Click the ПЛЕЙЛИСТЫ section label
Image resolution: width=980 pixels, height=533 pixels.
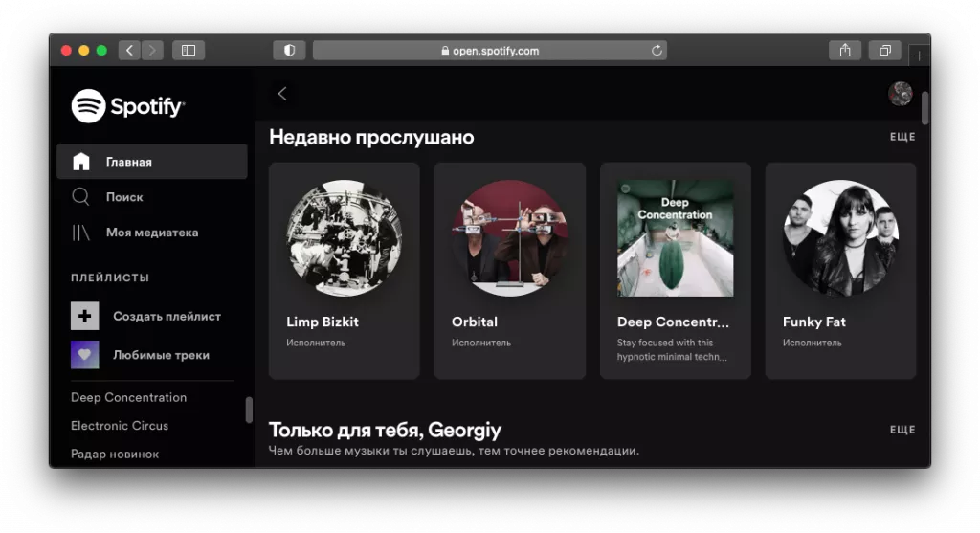pos(110,278)
